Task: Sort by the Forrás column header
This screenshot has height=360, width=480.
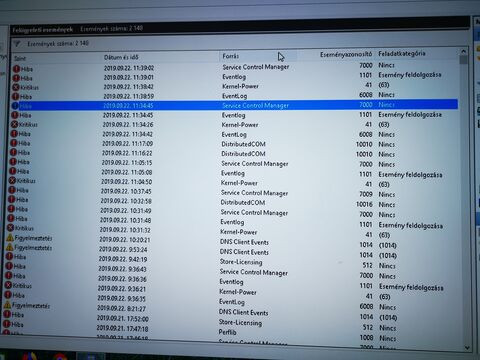Action: [231, 56]
